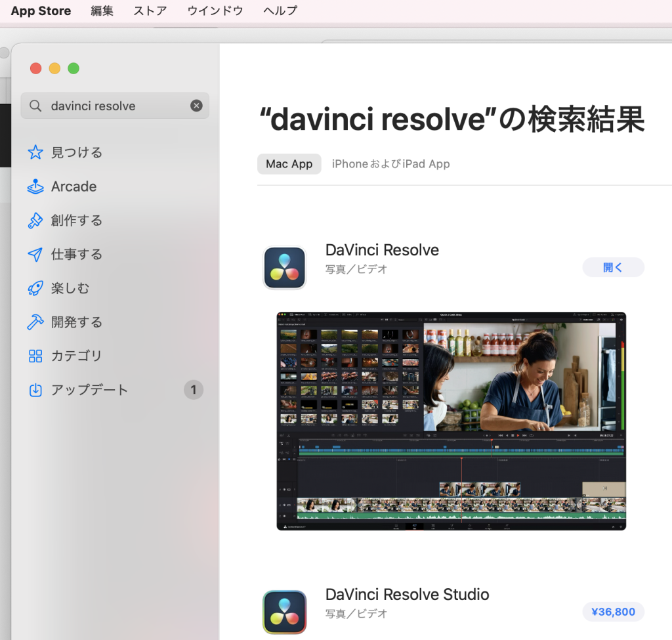Viewport: 672px width, 640px height.
Task: Switch to the iPhoneおよびiPad App tab
Action: point(390,164)
